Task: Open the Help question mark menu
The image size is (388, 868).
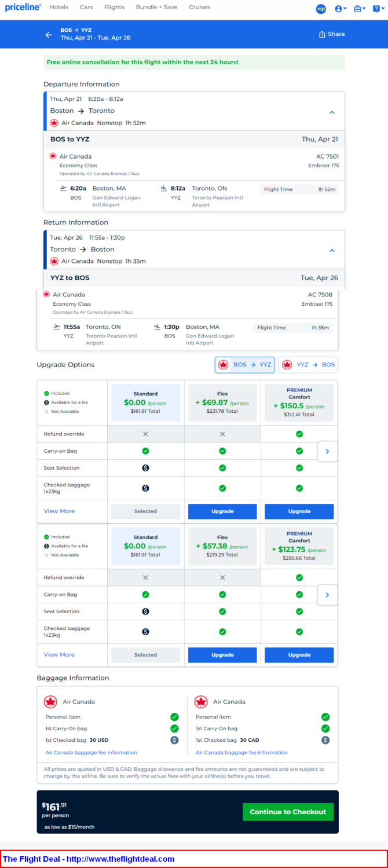Action: click(378, 9)
